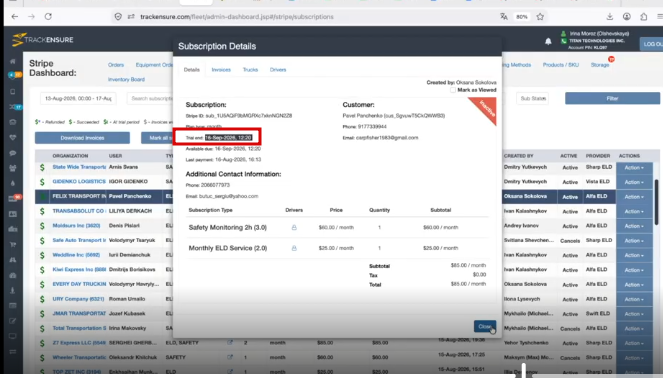Open the Products / SKU link

coord(561,65)
